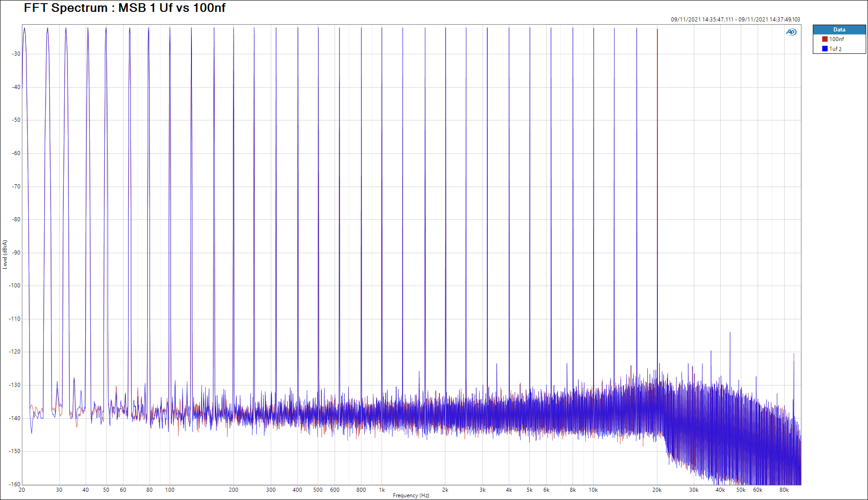Click the AP logo icon on graph
The width and height of the screenshot is (868, 500).
[x=791, y=32]
